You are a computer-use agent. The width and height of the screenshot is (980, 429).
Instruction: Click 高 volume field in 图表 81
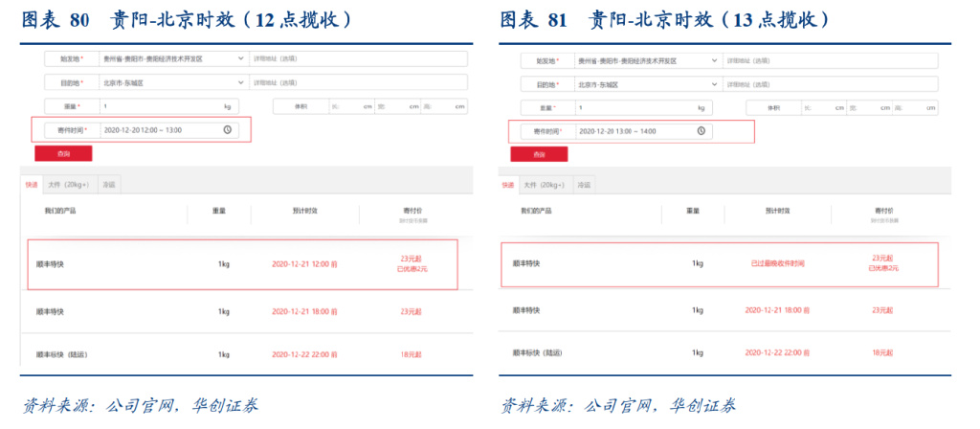pyautogui.click(x=916, y=107)
